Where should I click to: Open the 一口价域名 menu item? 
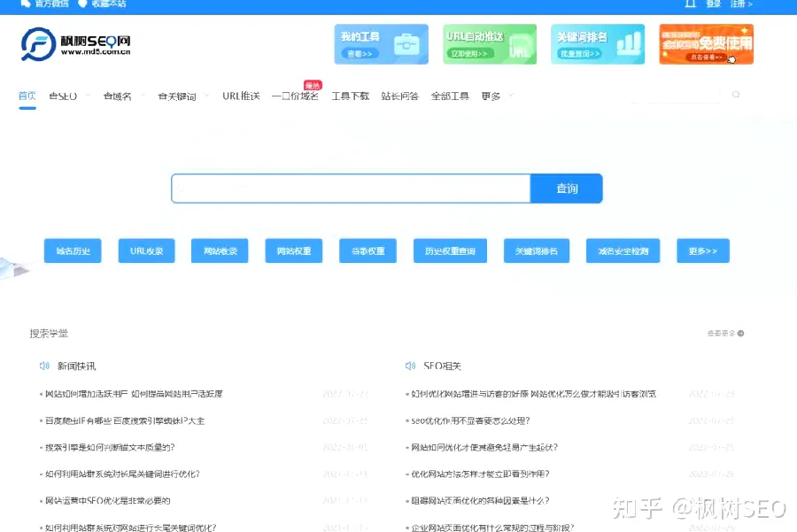click(295, 96)
